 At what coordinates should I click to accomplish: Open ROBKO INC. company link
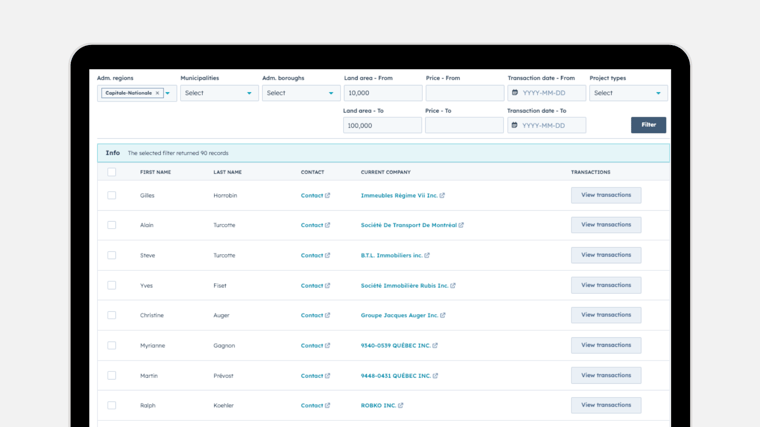[x=378, y=405]
